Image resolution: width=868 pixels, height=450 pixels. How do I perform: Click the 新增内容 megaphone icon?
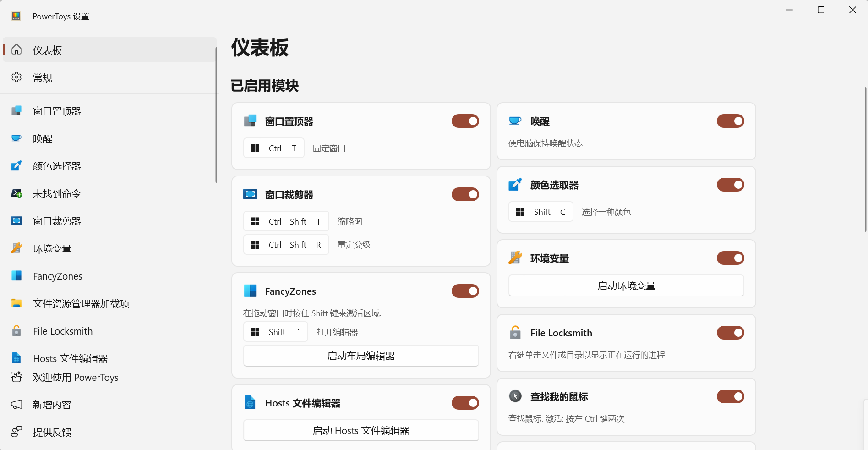click(x=16, y=404)
